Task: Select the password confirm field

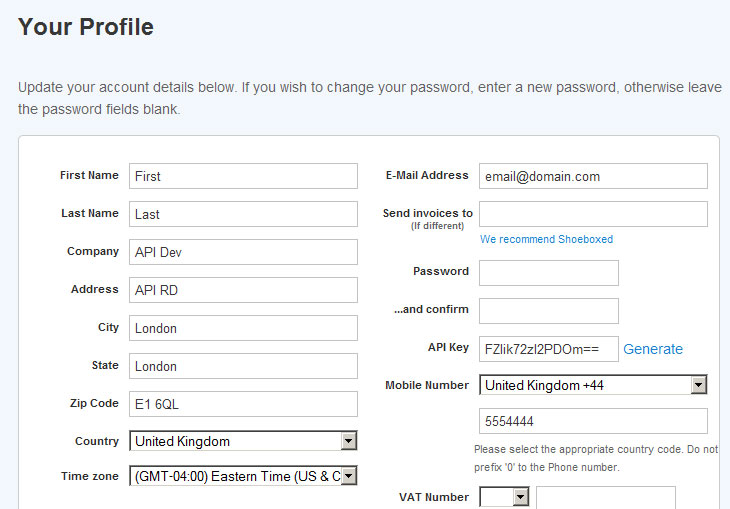Action: coord(549,311)
